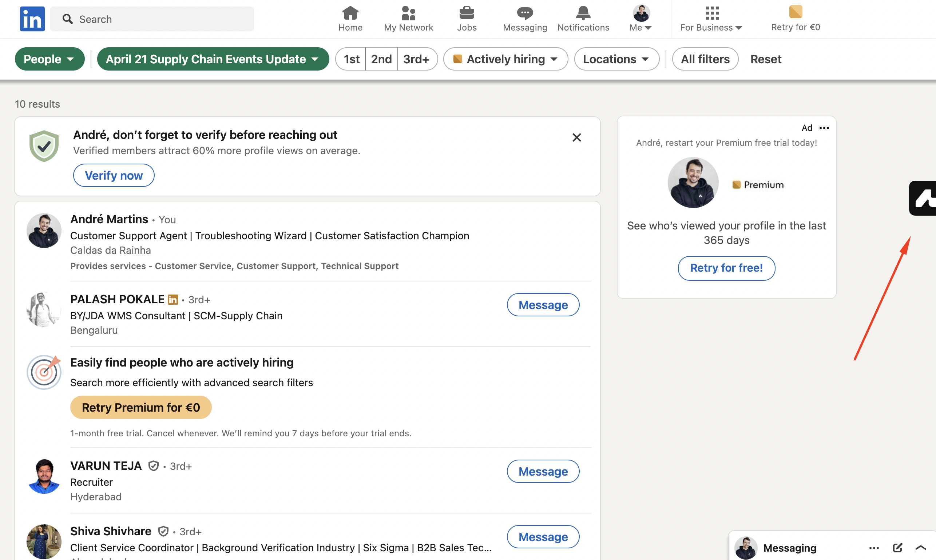Expand the Me profile menu
The height and width of the screenshot is (560, 936).
[641, 19]
